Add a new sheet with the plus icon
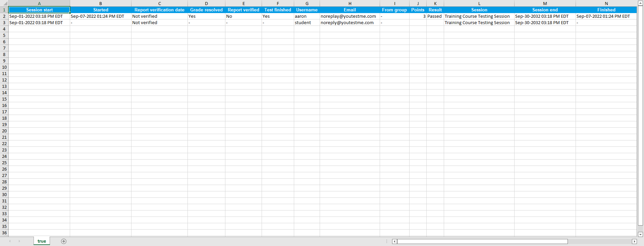644x246 pixels. click(64, 241)
